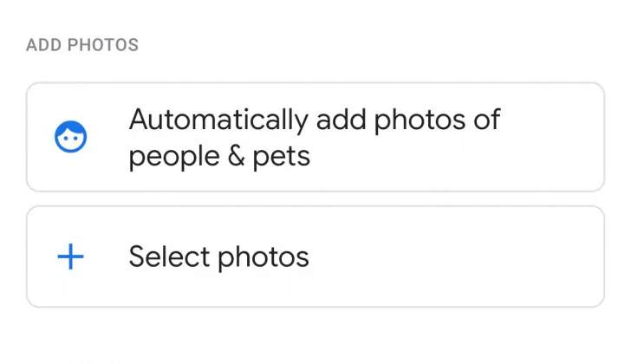Tap the plus icon in the second card
The width and height of the screenshot is (631, 364).
click(70, 257)
